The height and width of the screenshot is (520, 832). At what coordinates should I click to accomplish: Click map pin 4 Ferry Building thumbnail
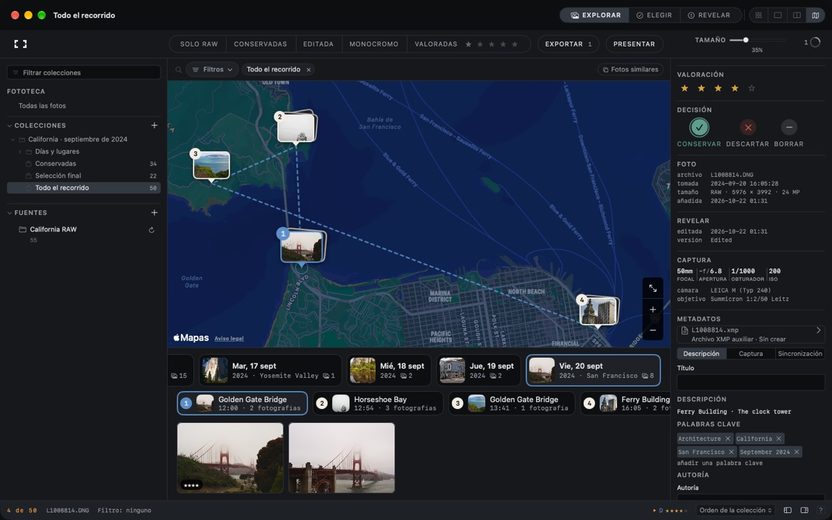point(600,311)
